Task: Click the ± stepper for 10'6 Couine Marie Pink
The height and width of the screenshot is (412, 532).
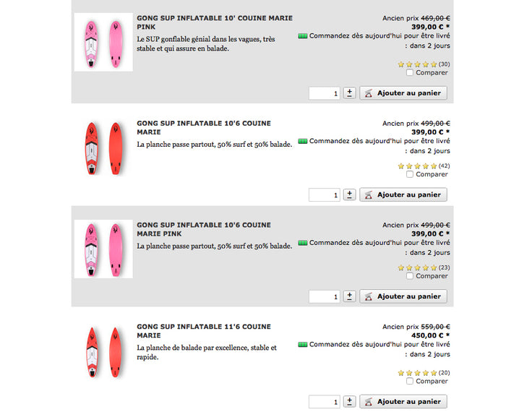Action: [350, 296]
